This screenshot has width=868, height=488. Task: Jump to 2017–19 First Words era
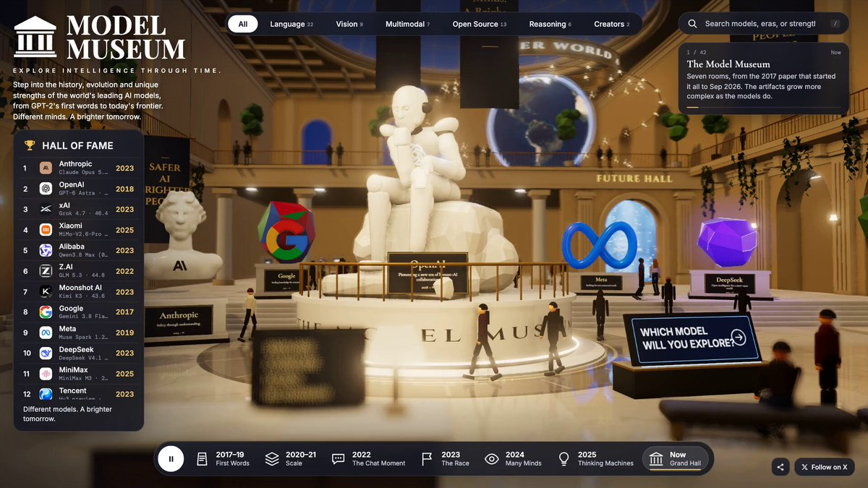224,458
